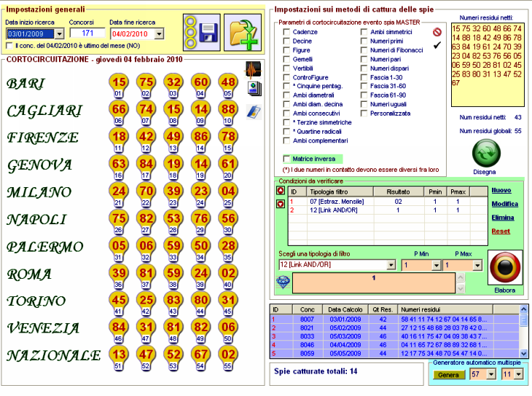Click the Genera button

point(448,375)
